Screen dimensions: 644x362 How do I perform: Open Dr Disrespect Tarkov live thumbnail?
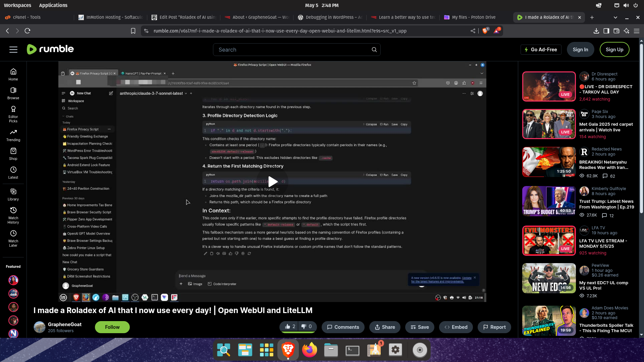click(549, 86)
